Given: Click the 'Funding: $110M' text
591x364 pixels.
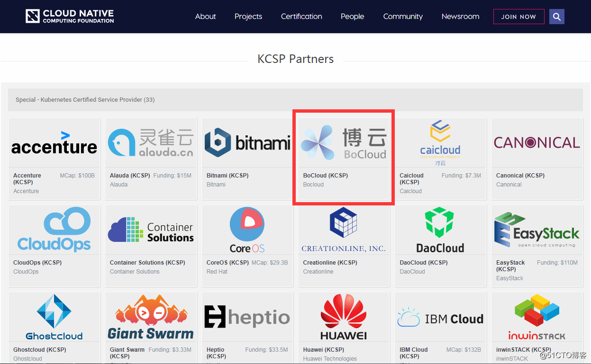Looking at the screenshot, I should 557,262.
